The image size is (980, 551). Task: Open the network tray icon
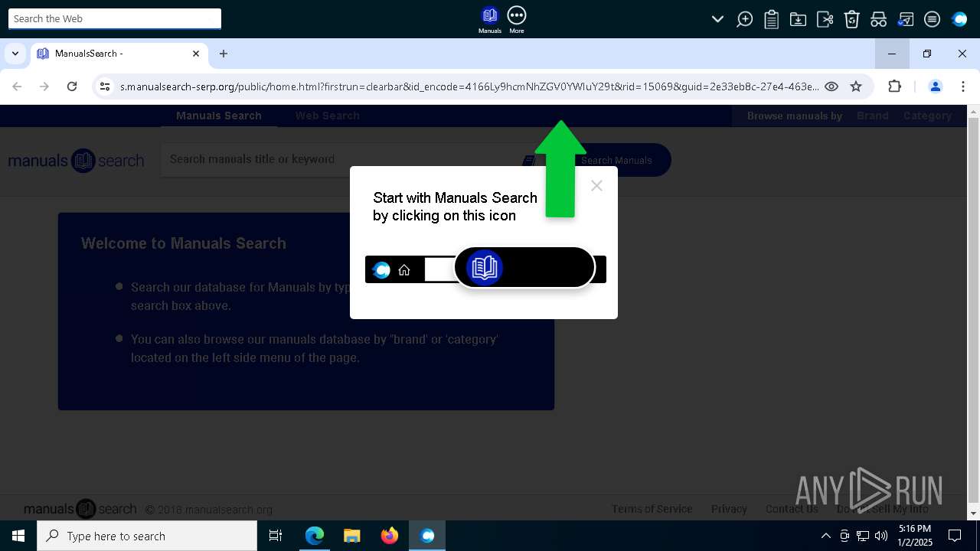click(x=863, y=536)
